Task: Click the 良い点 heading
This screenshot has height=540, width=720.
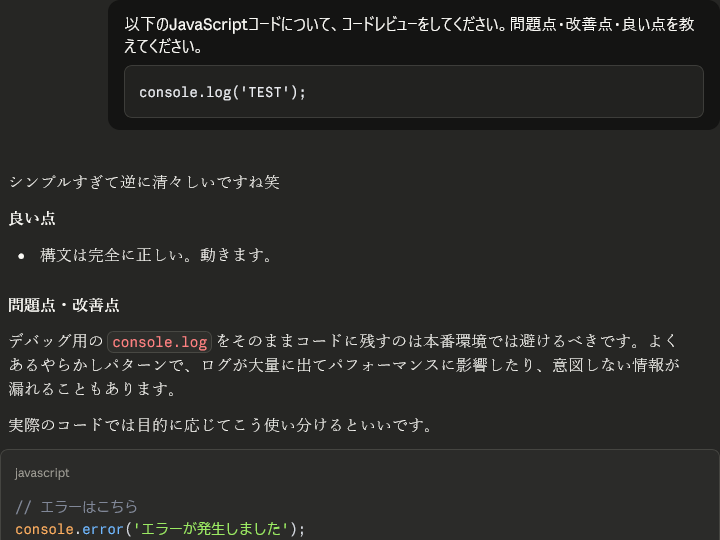Action: click(32, 218)
